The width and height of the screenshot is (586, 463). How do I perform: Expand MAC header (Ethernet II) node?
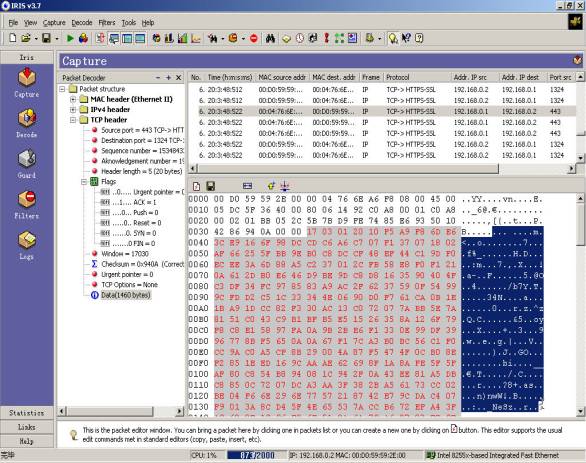pos(73,99)
